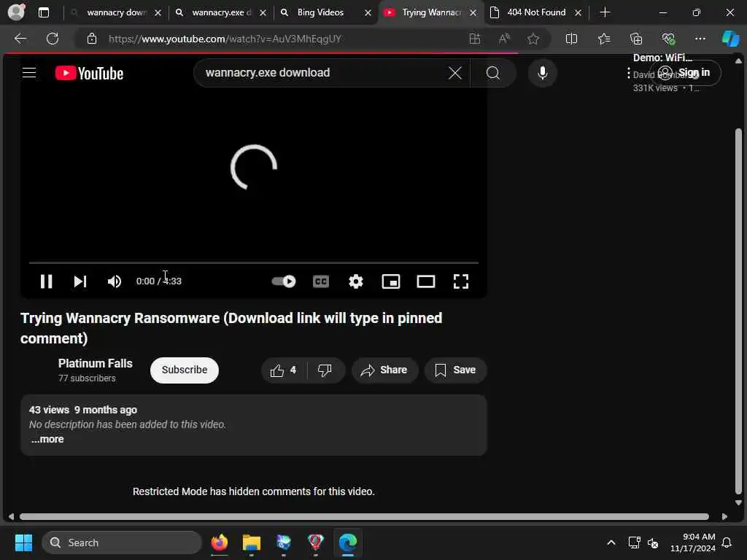Toggle closed captions CC
Image resolution: width=747 pixels, height=560 pixels.
321,281
